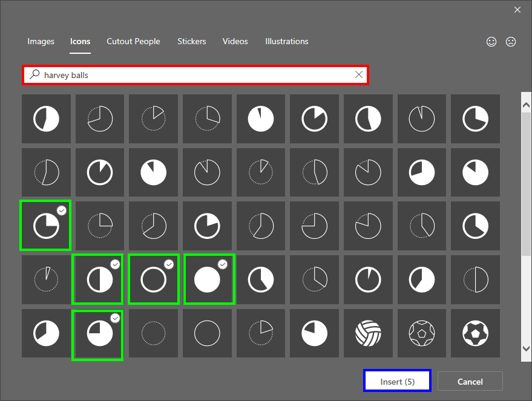The width and height of the screenshot is (532, 401).
Task: Click the magnifying glass search icon
Action: 34,74
